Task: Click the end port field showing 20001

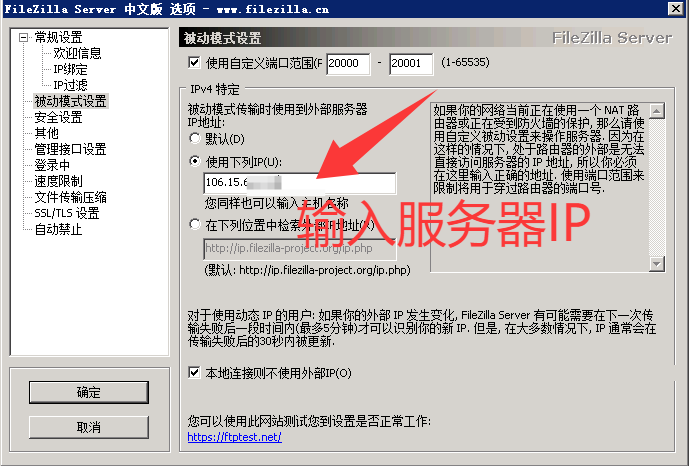Action: click(411, 64)
